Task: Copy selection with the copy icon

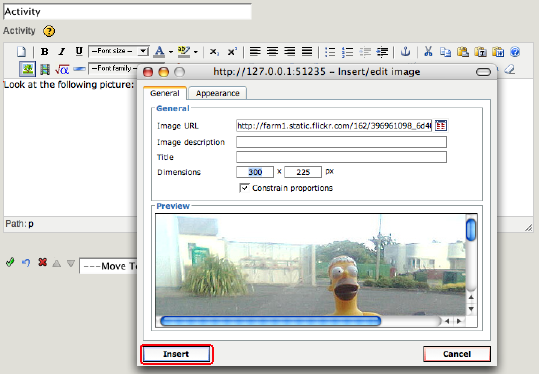Action: tap(446, 52)
